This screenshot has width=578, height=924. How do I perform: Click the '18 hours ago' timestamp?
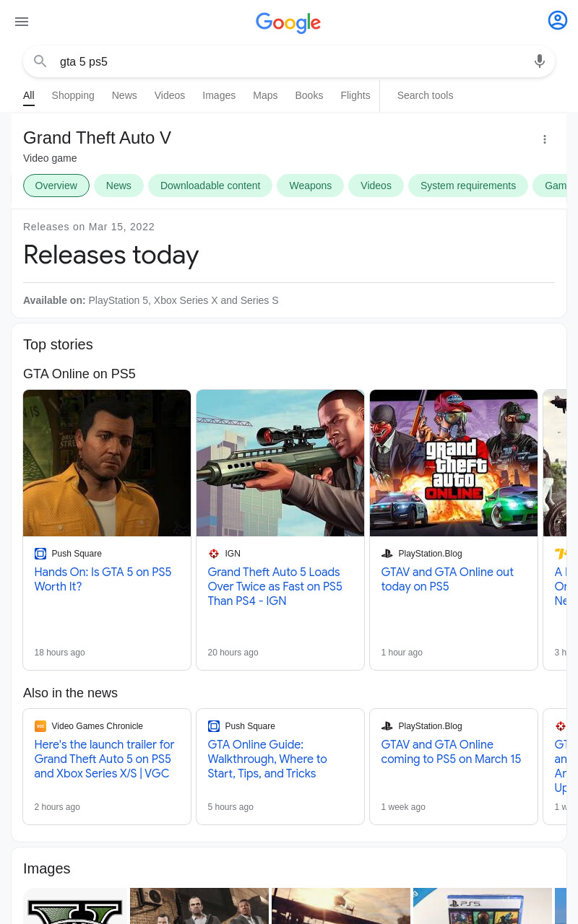click(59, 653)
